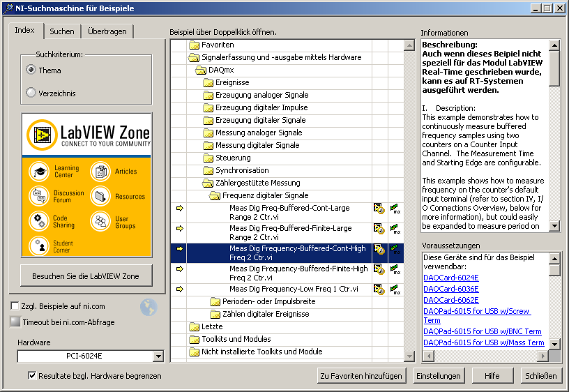Click scroll-down arrow of example list
569x392 pixels.
click(409, 356)
